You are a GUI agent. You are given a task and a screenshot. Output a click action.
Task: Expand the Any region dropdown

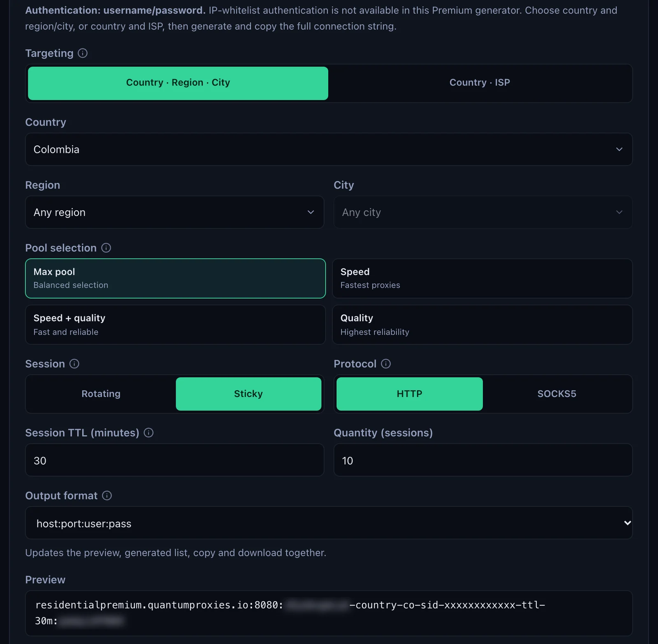[175, 212]
